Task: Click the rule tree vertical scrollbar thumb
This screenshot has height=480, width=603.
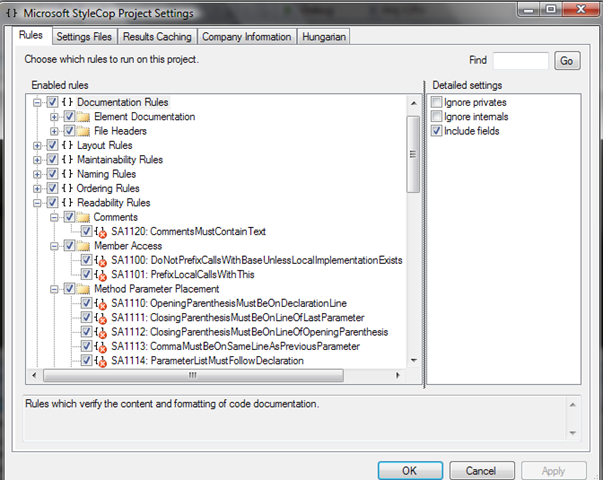Action: pos(413,154)
